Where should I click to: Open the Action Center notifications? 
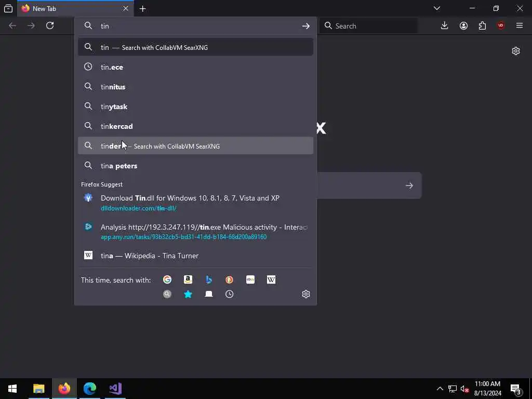click(516, 389)
